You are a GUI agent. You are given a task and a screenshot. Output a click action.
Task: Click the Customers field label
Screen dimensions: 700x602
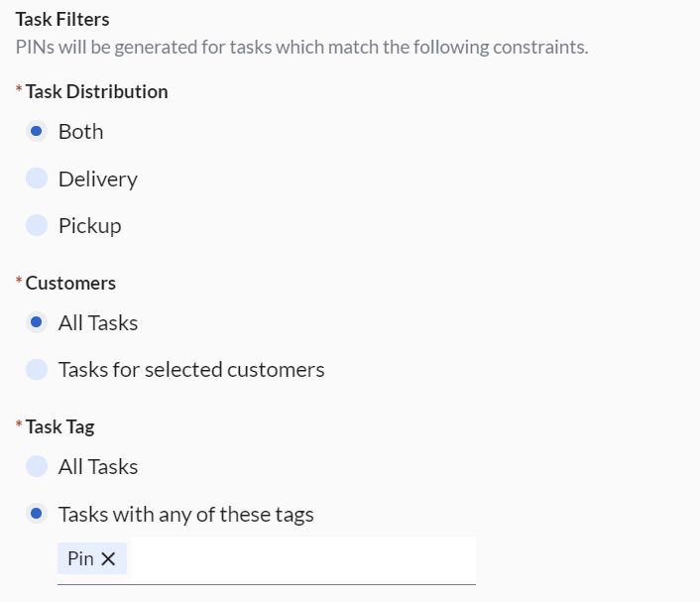(x=70, y=283)
